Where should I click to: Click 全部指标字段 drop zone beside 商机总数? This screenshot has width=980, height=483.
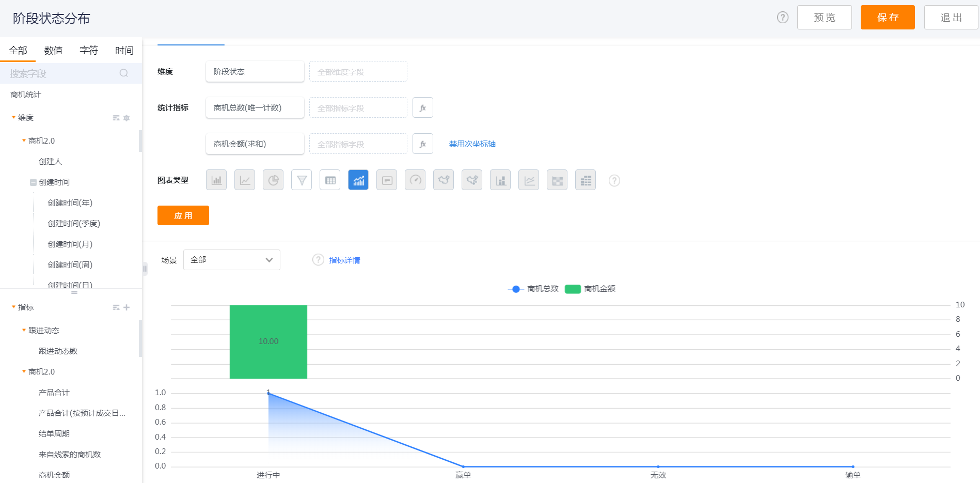tap(358, 107)
